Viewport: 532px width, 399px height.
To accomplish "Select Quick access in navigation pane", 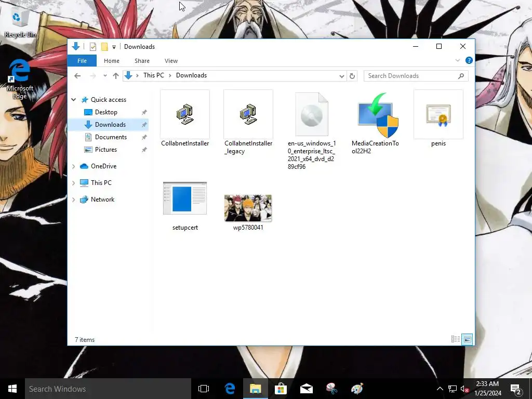I will click(109, 99).
